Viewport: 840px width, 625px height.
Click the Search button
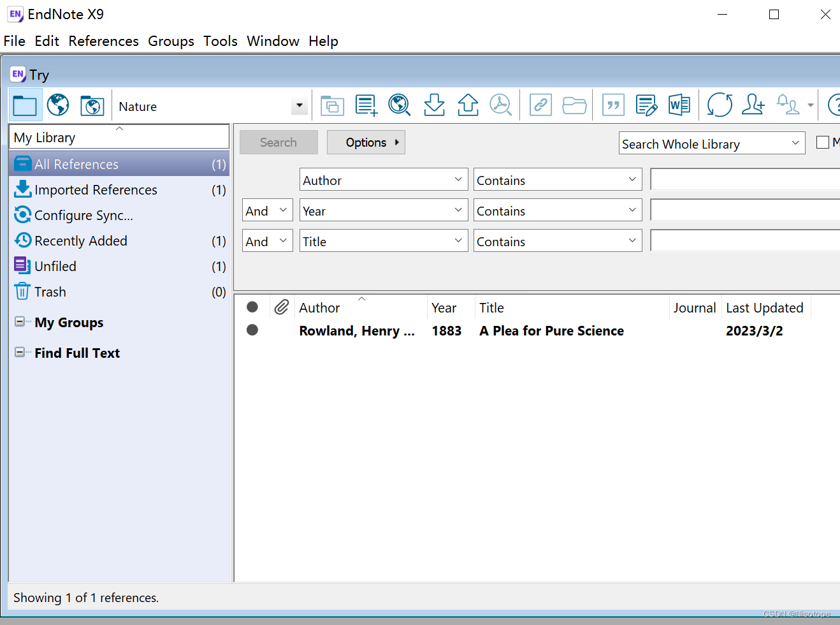pos(279,142)
